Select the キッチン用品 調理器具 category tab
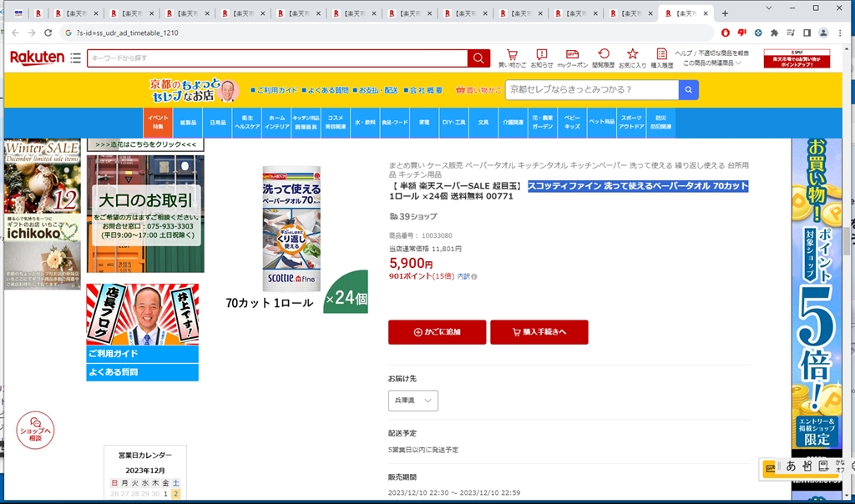The width and height of the screenshot is (855, 504). tap(306, 122)
